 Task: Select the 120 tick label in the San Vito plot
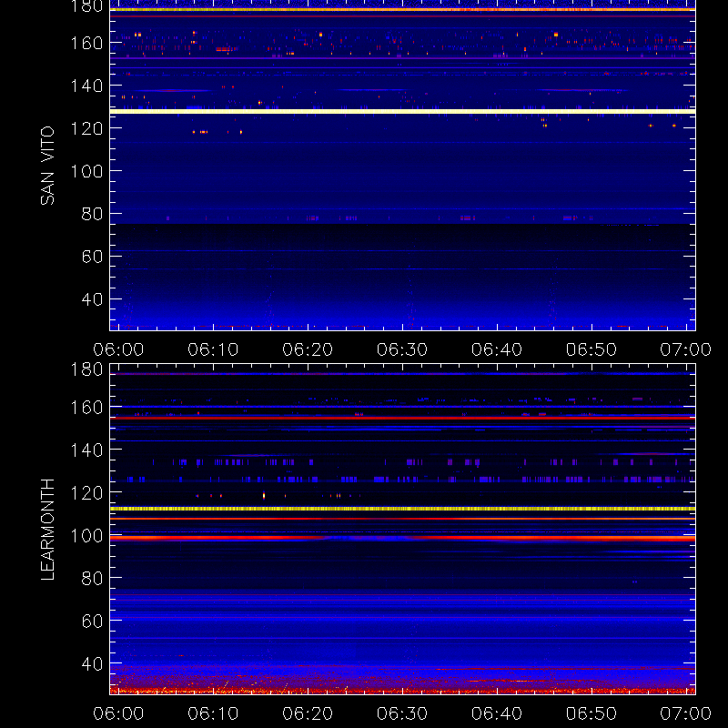pyautogui.click(x=86, y=128)
